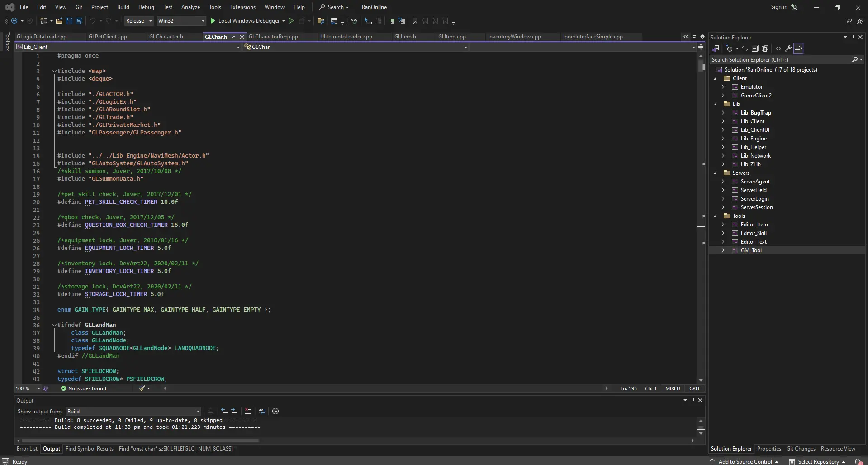
Task: Sync with Active Document in Solution Explorer
Action: (x=745, y=48)
